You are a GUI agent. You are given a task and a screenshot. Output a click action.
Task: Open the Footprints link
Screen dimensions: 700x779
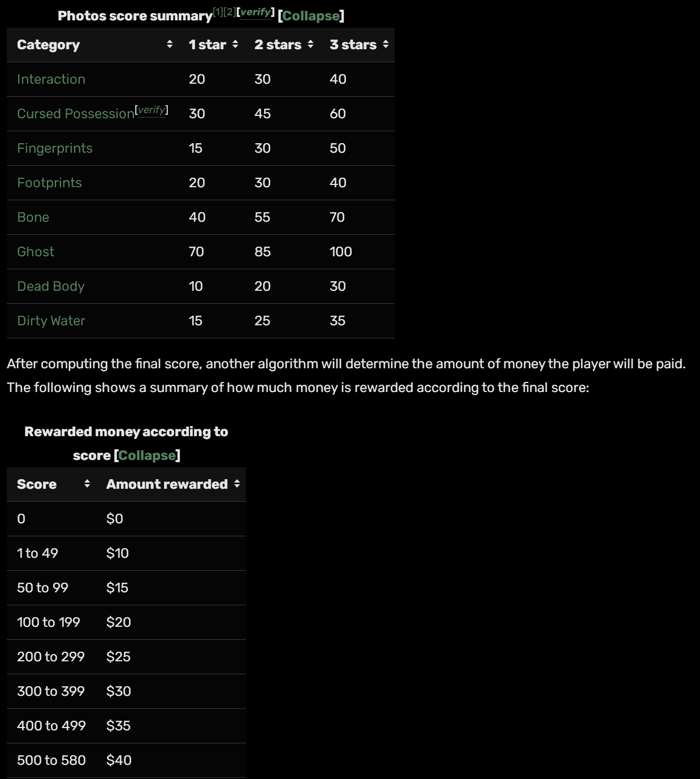tap(49, 183)
